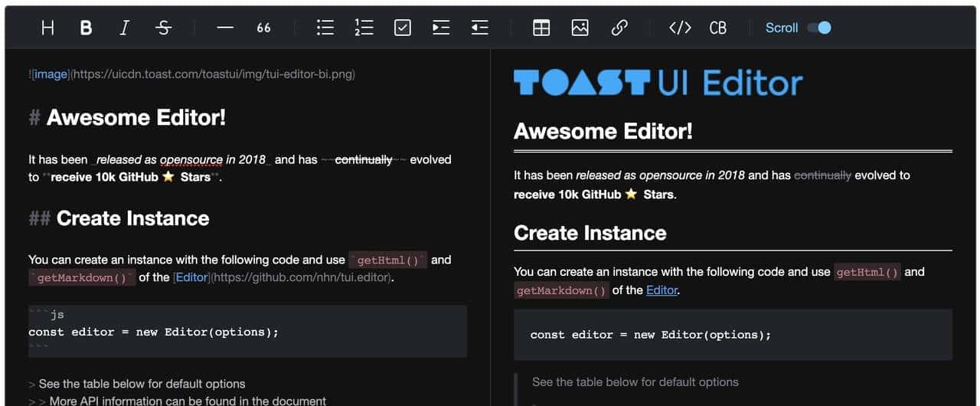Click the Create Instance preview heading
The image size is (980, 406).
(590, 233)
